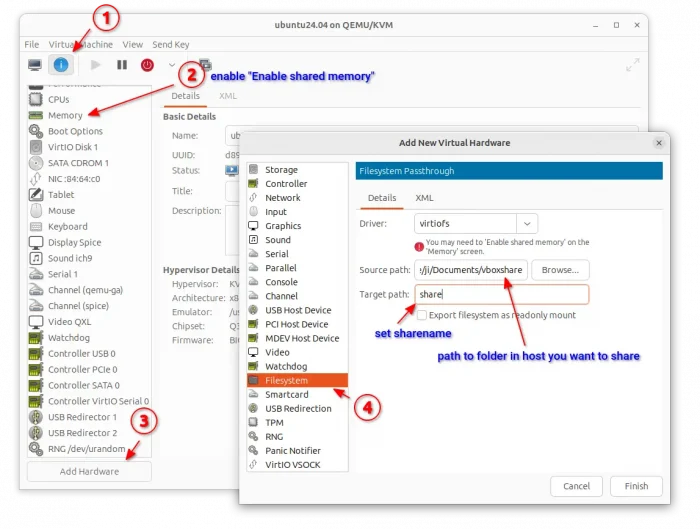Click the Add Hardware button
Image resolution: width=700 pixels, height=529 pixels.
tap(89, 471)
